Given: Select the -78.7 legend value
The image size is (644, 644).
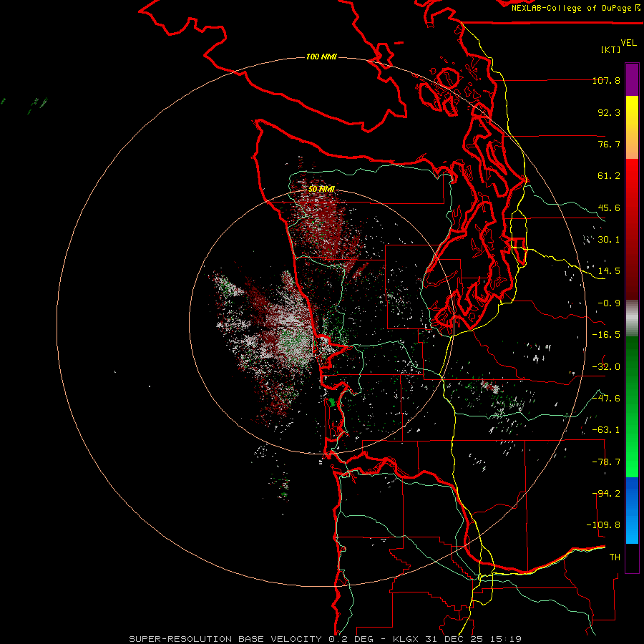Looking at the screenshot, I should click(606, 462).
